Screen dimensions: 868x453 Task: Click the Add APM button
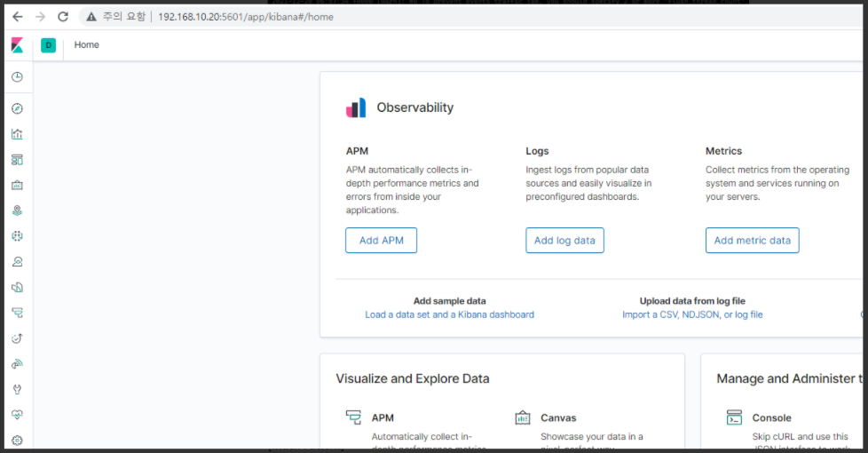click(382, 241)
